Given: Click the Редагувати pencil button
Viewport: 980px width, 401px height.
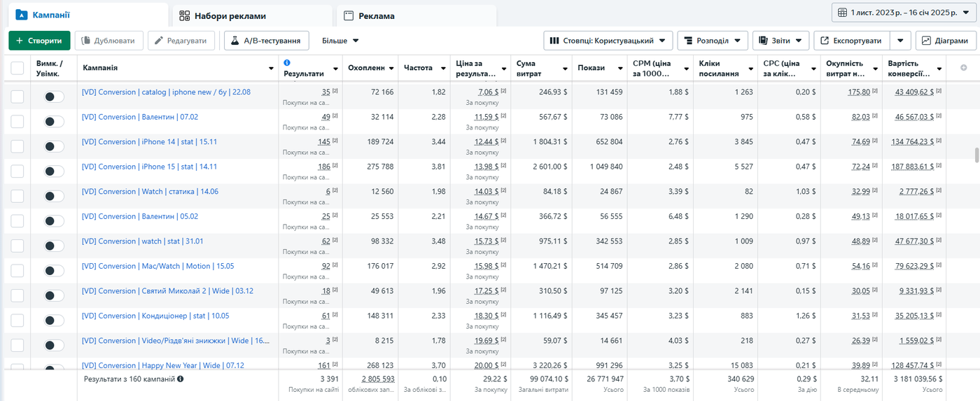Looking at the screenshot, I should tap(181, 41).
